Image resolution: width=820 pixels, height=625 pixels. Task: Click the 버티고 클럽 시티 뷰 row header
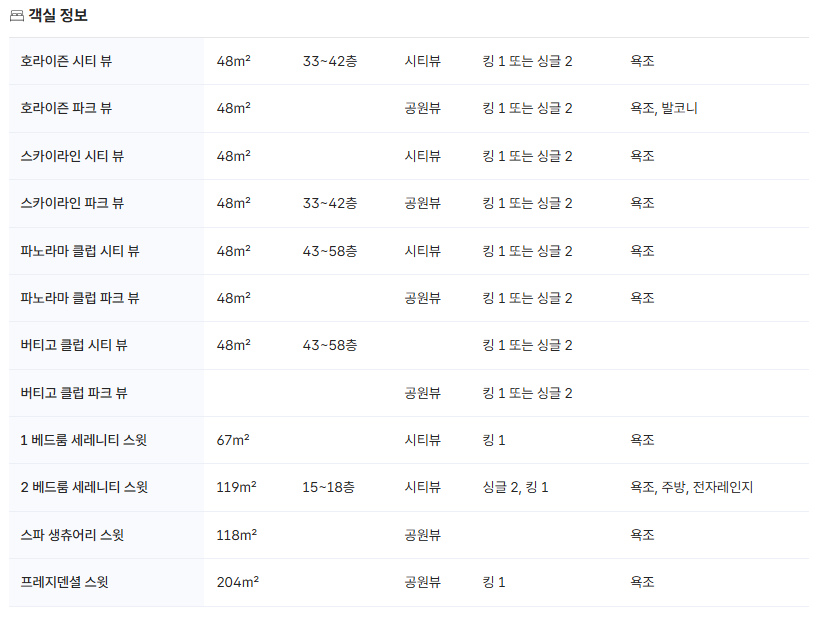pos(74,345)
